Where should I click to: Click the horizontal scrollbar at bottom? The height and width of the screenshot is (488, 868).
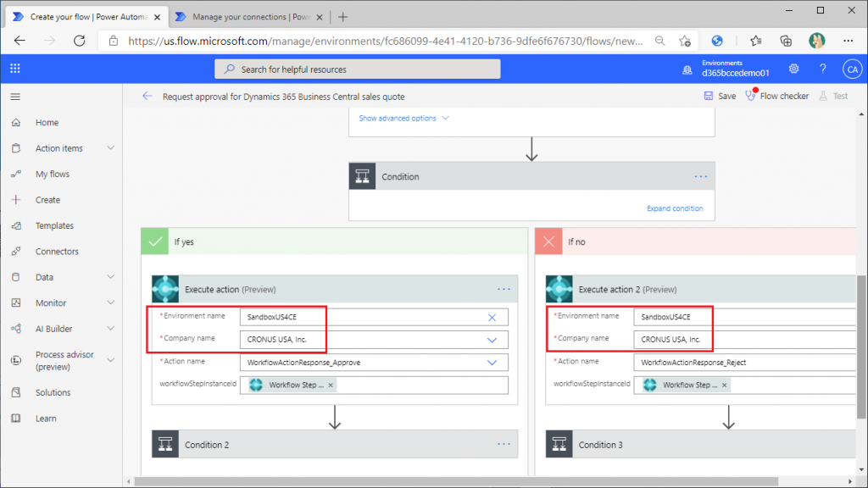(x=456, y=481)
